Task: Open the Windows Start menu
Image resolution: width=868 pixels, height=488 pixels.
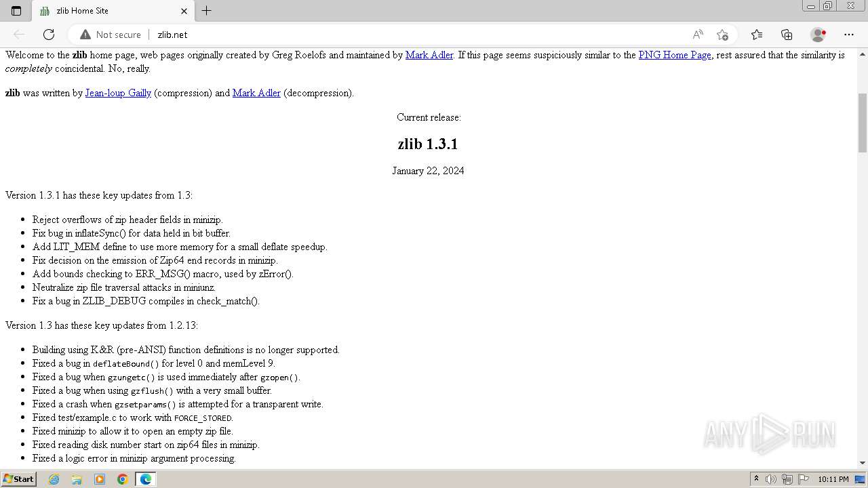Action: [x=19, y=479]
